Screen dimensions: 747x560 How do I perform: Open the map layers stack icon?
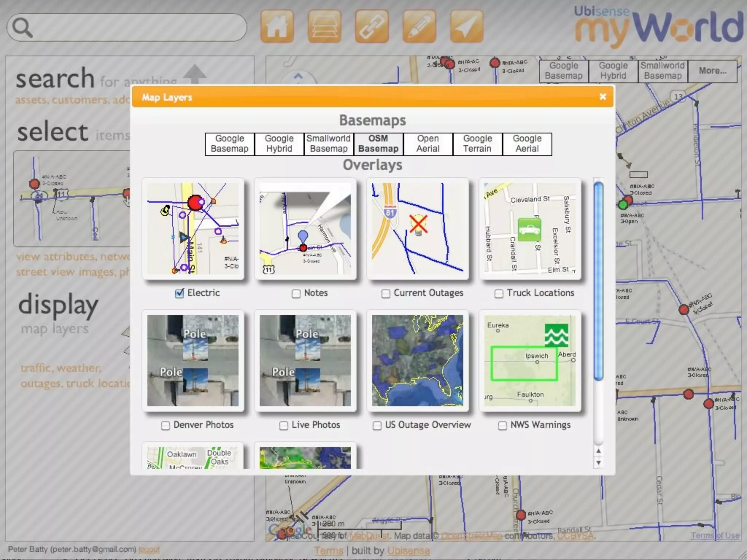pyautogui.click(x=324, y=26)
